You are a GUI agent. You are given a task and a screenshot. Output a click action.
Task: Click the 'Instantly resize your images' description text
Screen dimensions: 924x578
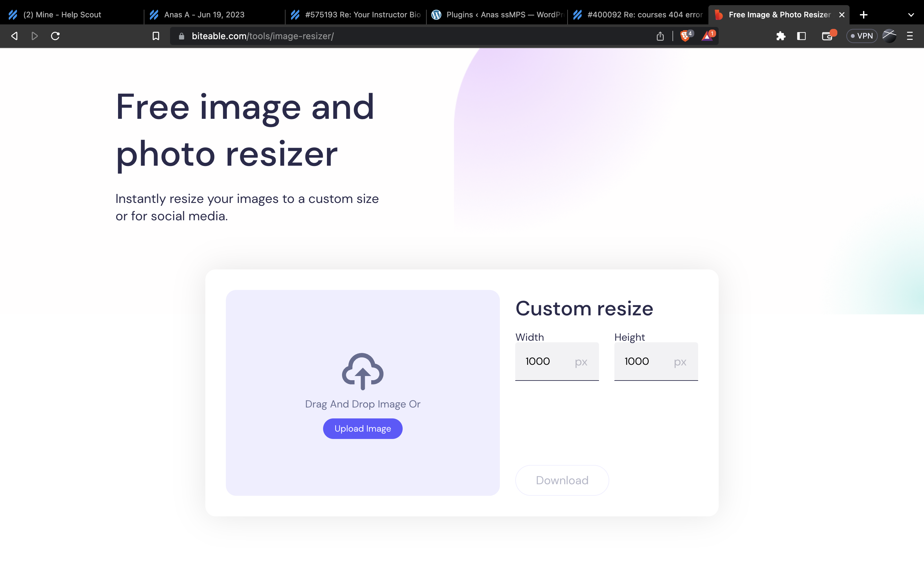tap(247, 207)
